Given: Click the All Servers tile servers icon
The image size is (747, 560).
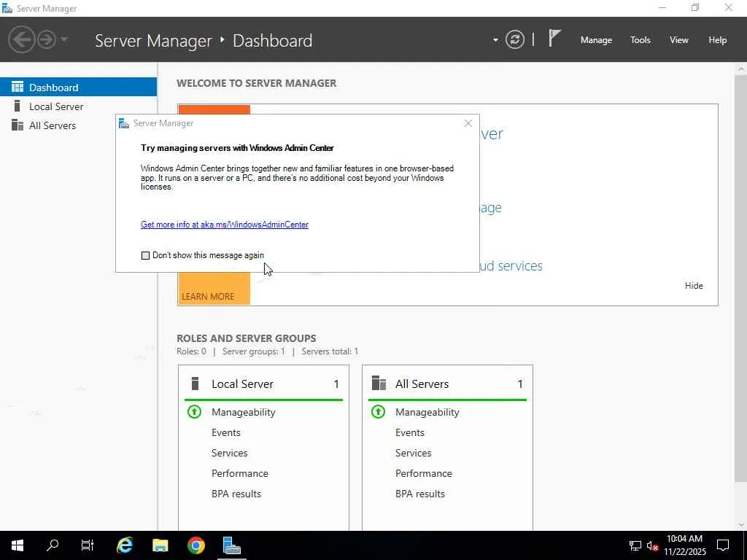Looking at the screenshot, I should (379, 383).
